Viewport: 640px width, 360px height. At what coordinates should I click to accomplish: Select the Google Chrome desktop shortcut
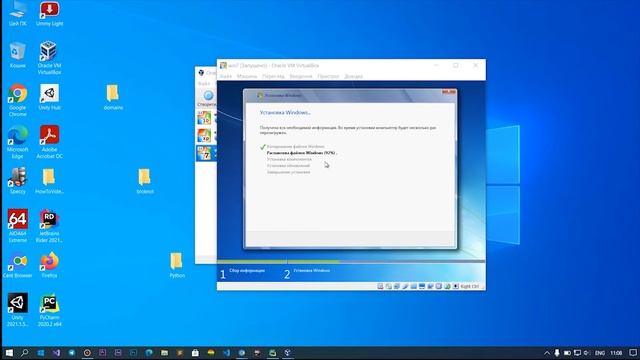(18, 100)
